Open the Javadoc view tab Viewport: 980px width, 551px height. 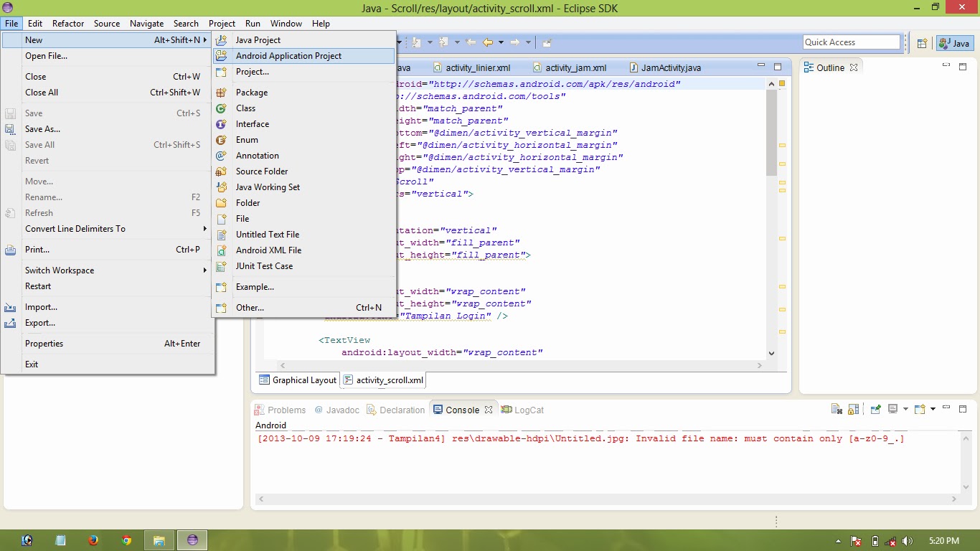[337, 410]
